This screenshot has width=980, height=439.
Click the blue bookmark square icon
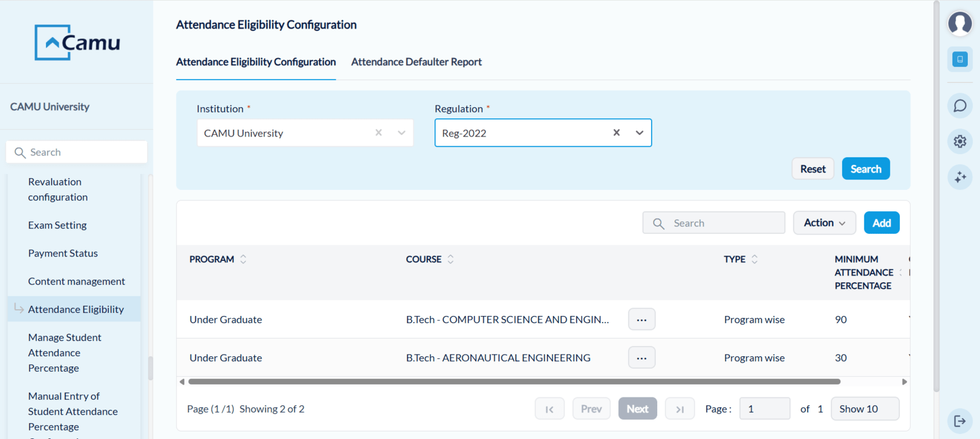960,59
